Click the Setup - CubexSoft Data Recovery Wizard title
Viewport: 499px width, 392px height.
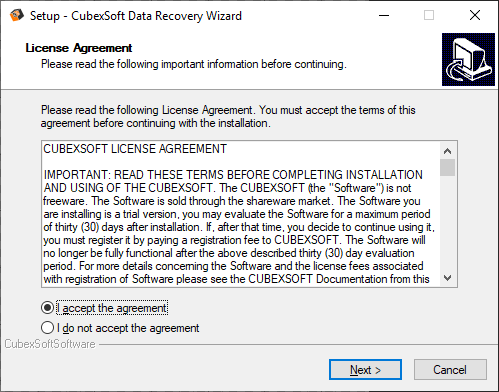click(136, 16)
